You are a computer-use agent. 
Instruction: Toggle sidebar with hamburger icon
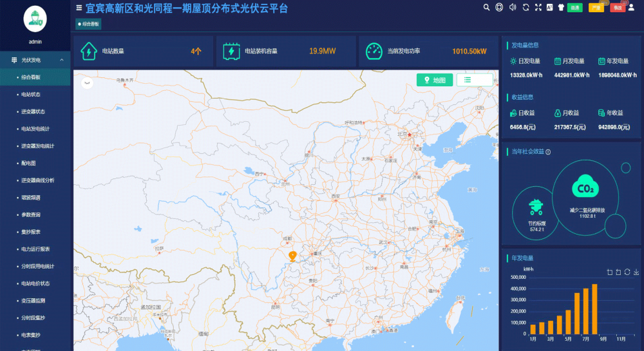(x=79, y=8)
